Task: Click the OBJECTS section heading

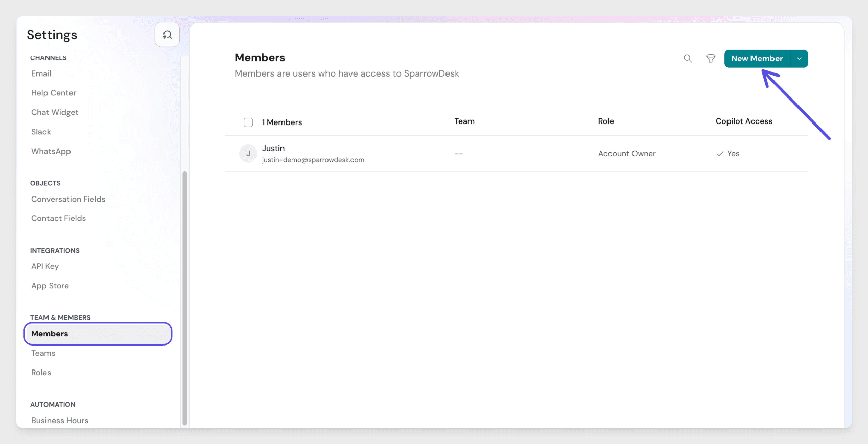Action: click(45, 183)
